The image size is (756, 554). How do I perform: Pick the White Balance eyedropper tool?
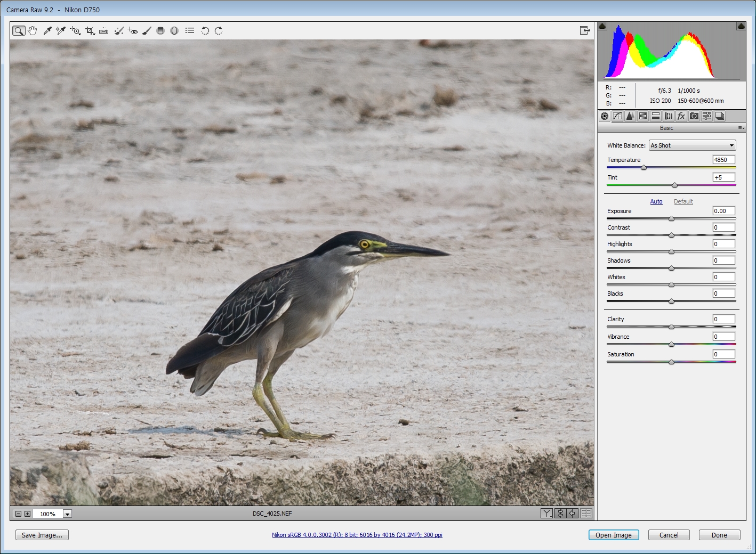47,31
